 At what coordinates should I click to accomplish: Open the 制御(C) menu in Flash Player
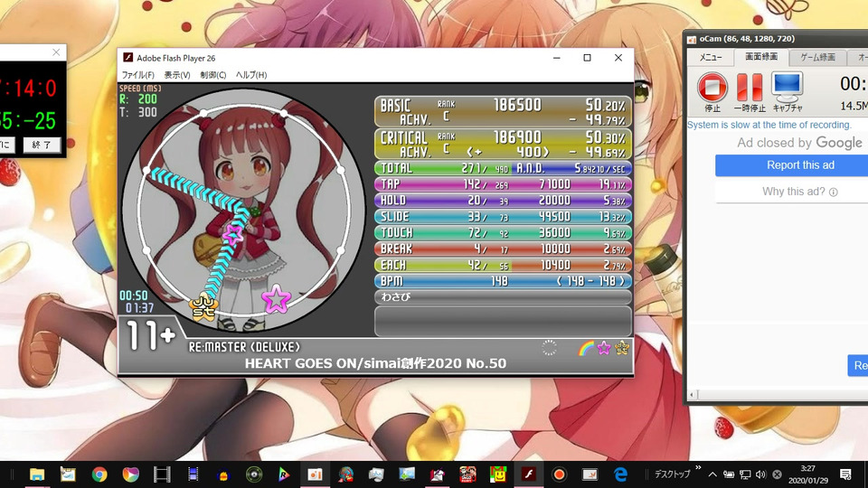[213, 75]
